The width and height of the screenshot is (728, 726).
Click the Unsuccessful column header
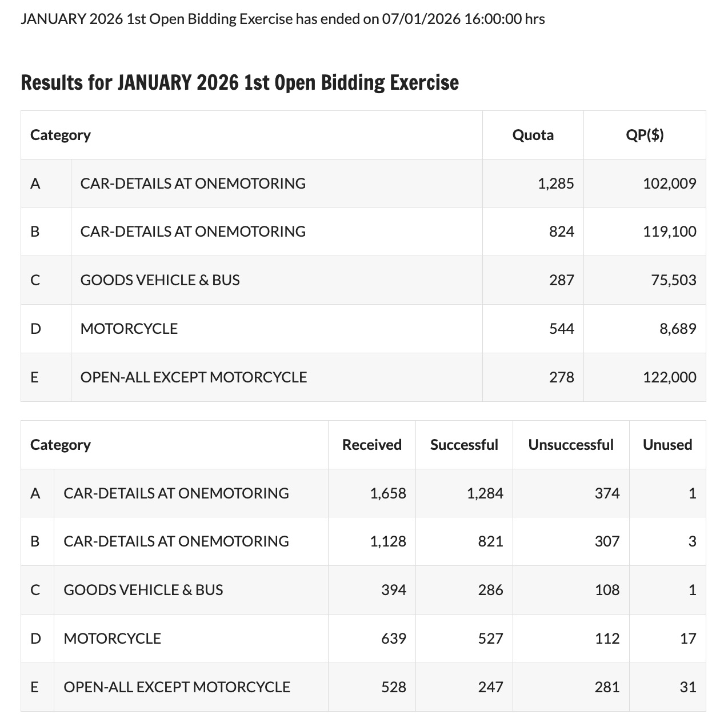coord(570,445)
